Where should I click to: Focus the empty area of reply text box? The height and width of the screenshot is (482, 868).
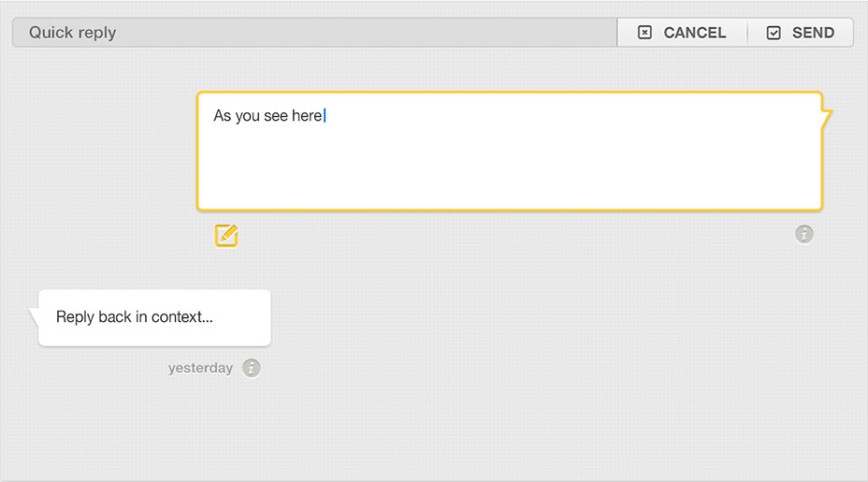click(509, 167)
